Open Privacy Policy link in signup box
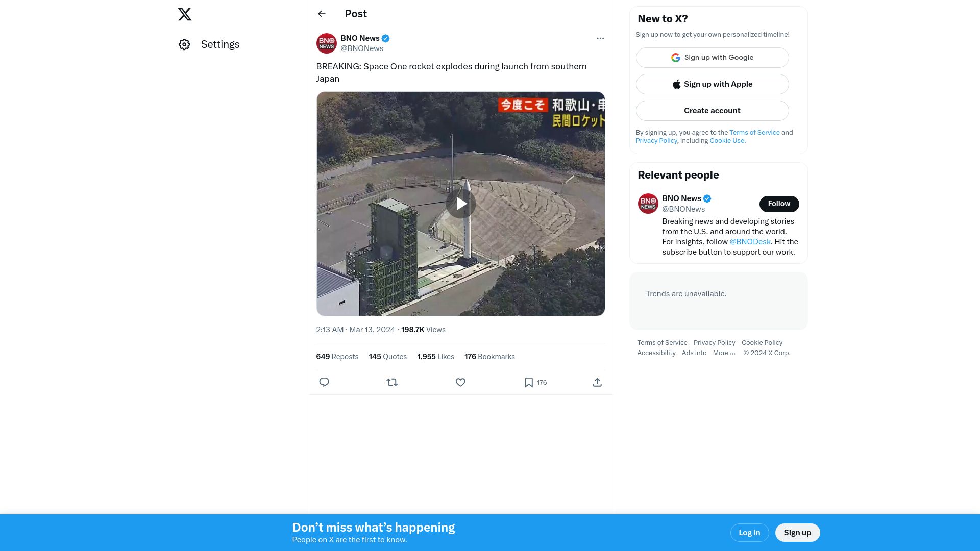 (656, 141)
